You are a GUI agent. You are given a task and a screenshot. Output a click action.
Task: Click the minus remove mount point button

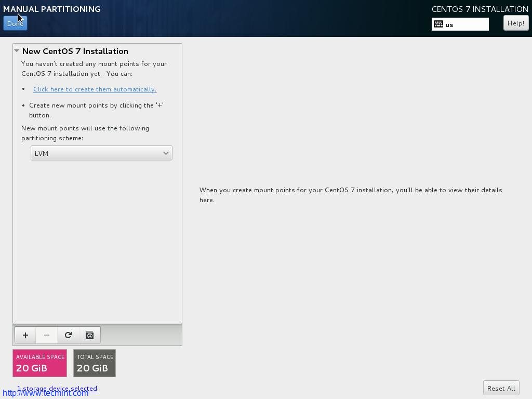click(46, 335)
